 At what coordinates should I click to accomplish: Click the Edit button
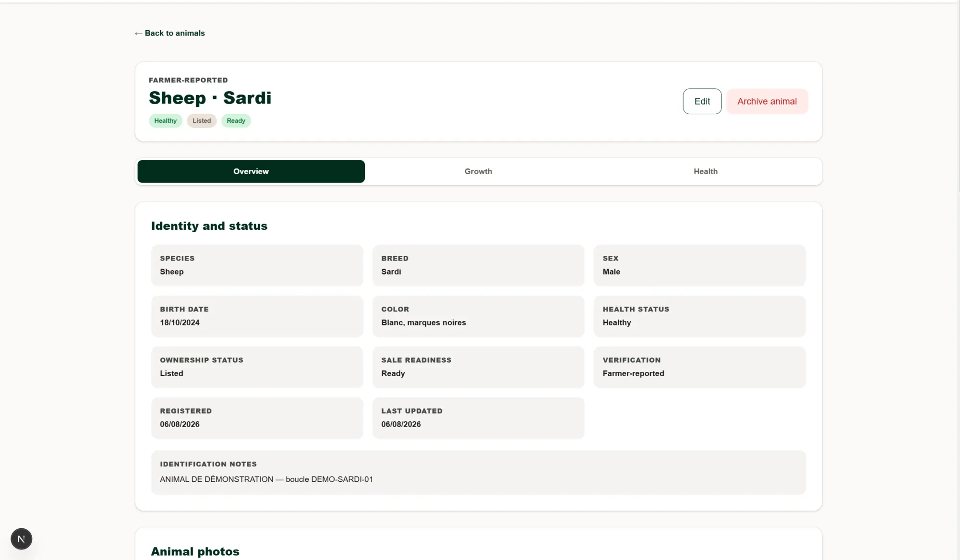702,101
